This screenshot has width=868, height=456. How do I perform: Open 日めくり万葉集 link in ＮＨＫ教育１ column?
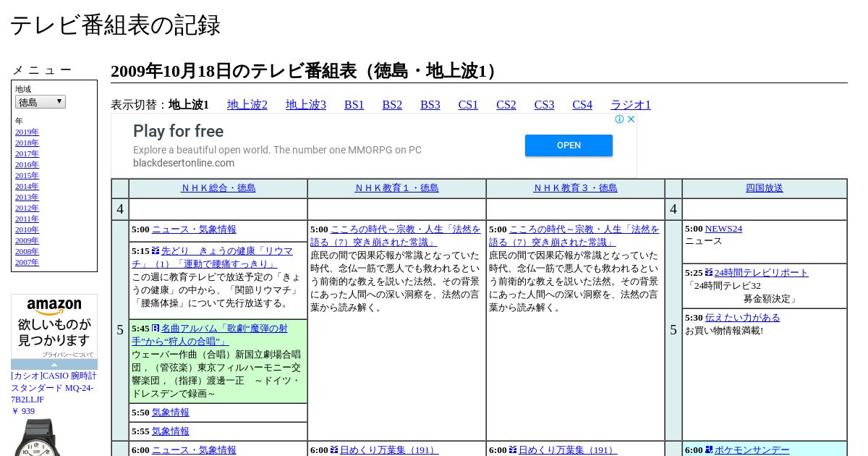coord(389,450)
